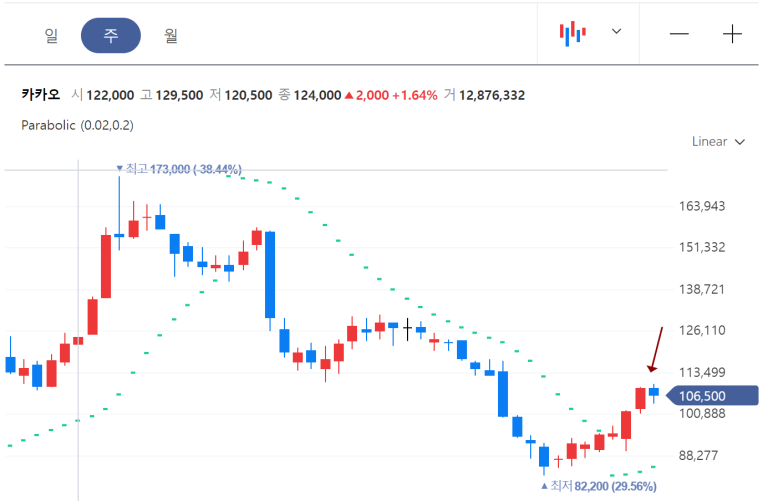Click the 151,332 price axis label
This screenshot has height=501, width=773.
coord(702,247)
